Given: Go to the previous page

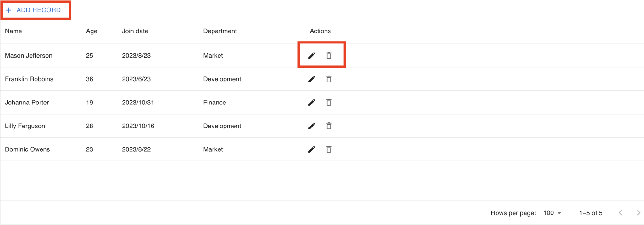Looking at the screenshot, I should (x=620, y=213).
